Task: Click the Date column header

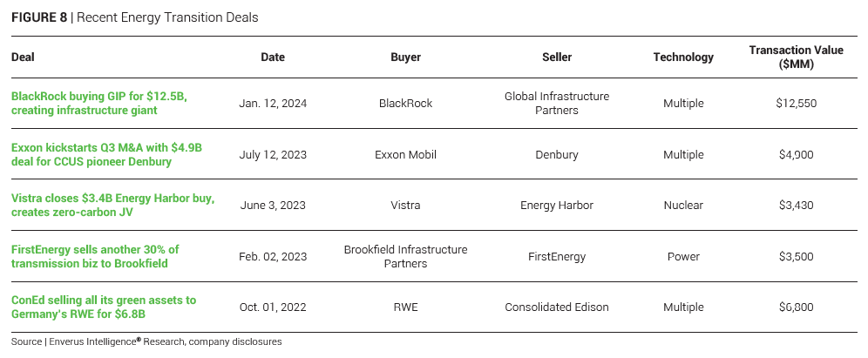Action: [273, 57]
